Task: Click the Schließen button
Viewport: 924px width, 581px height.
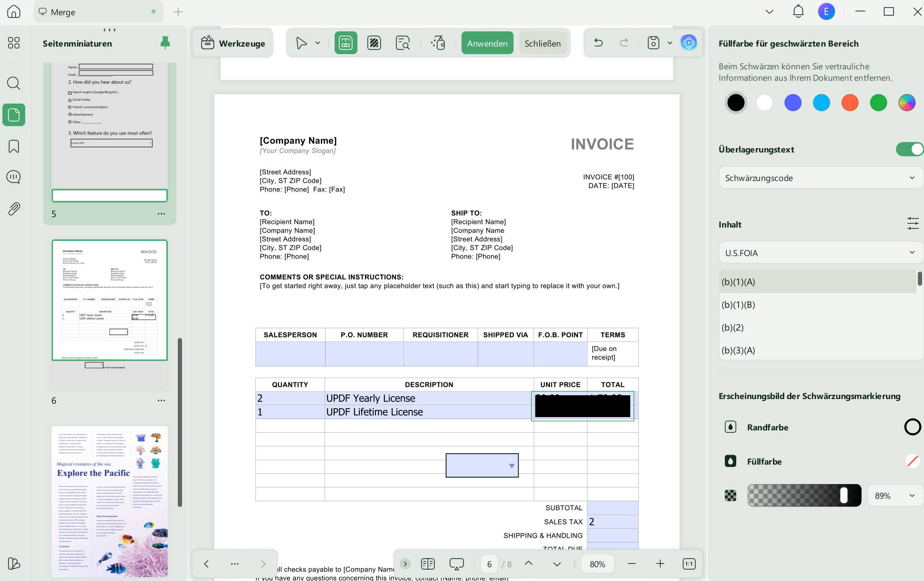Action: [542, 43]
